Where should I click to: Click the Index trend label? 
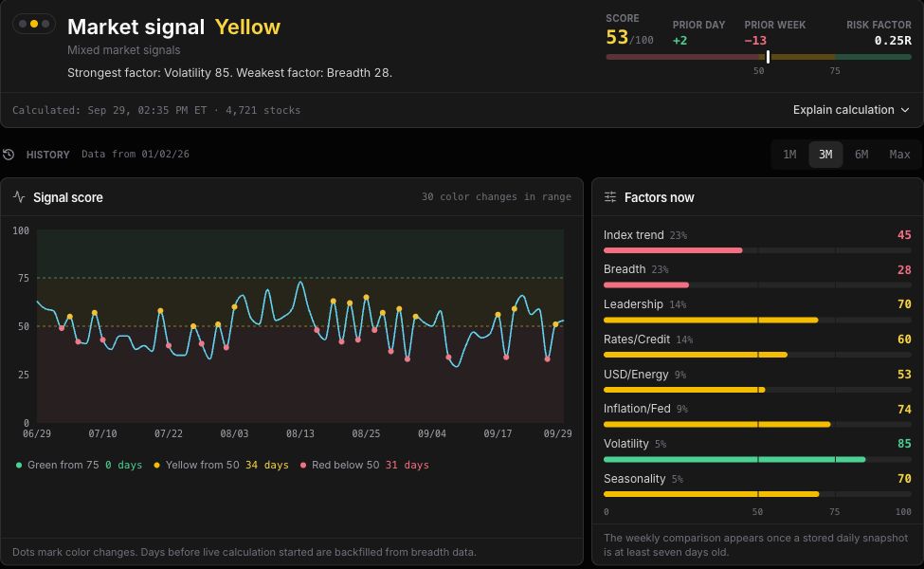coord(633,234)
